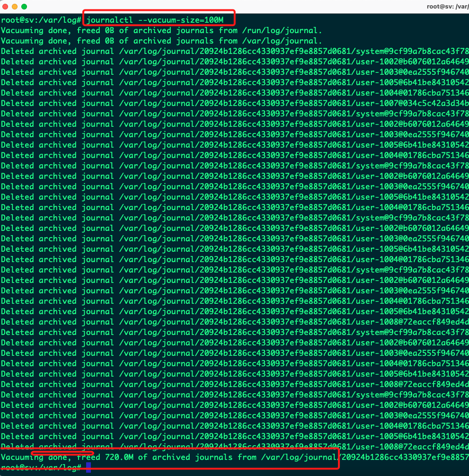The image size is (469, 476).
Task: Click the top root@sv:/var/log# prompt
Action: [42, 20]
